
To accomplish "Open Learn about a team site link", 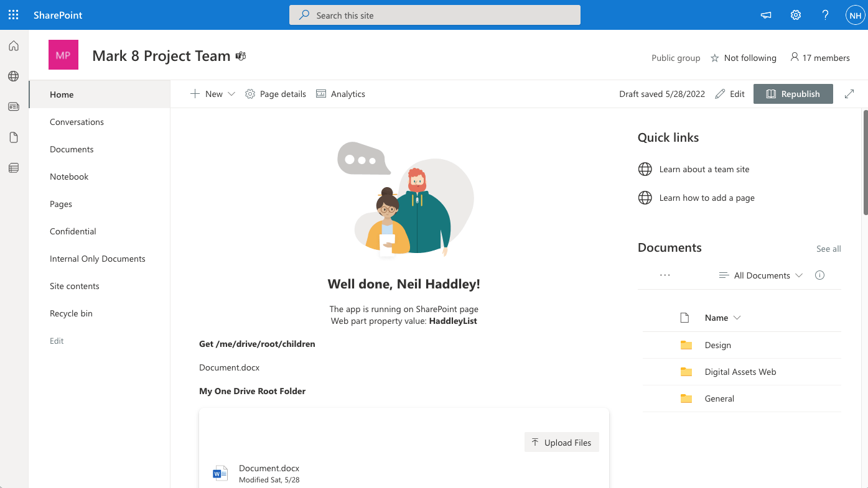I will click(704, 169).
